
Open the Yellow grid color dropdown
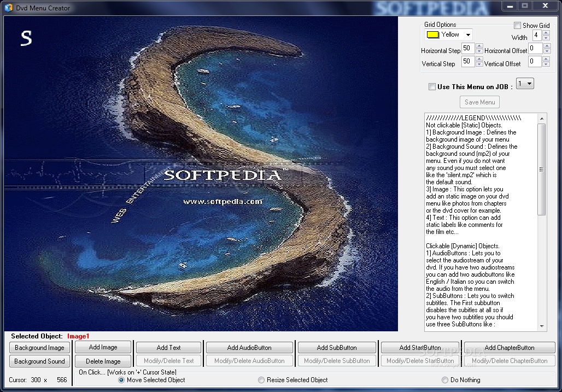(468, 35)
